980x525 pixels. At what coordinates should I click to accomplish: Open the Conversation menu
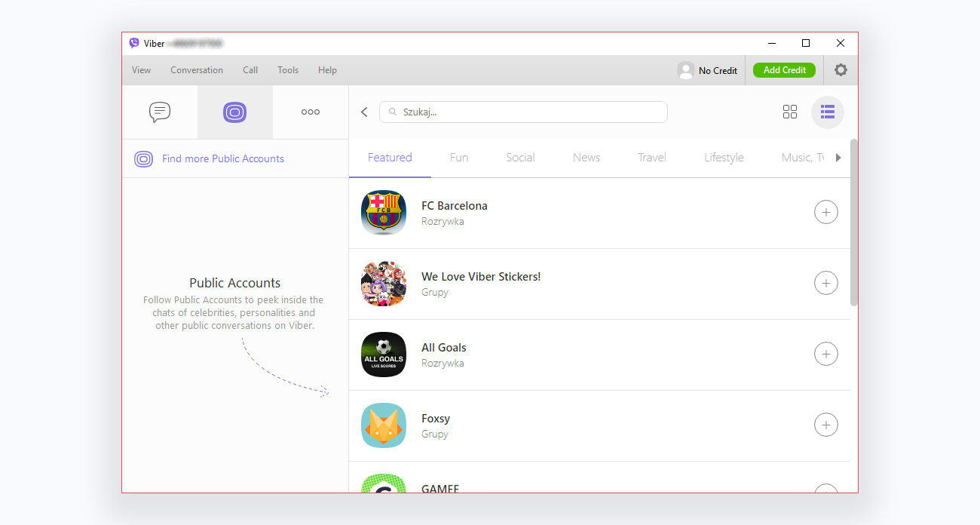197,70
